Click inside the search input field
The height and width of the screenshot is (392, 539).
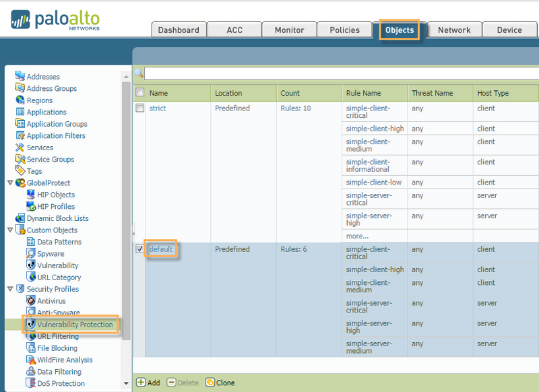(337, 73)
